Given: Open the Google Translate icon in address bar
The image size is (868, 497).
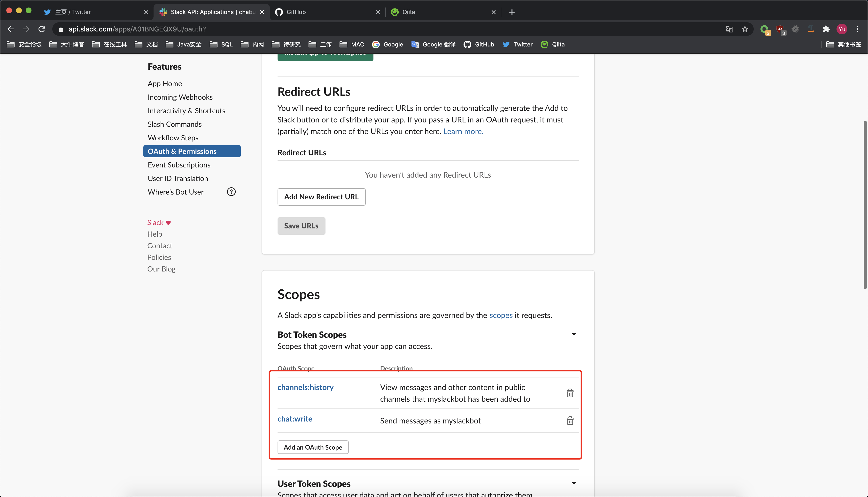Looking at the screenshot, I should point(729,29).
